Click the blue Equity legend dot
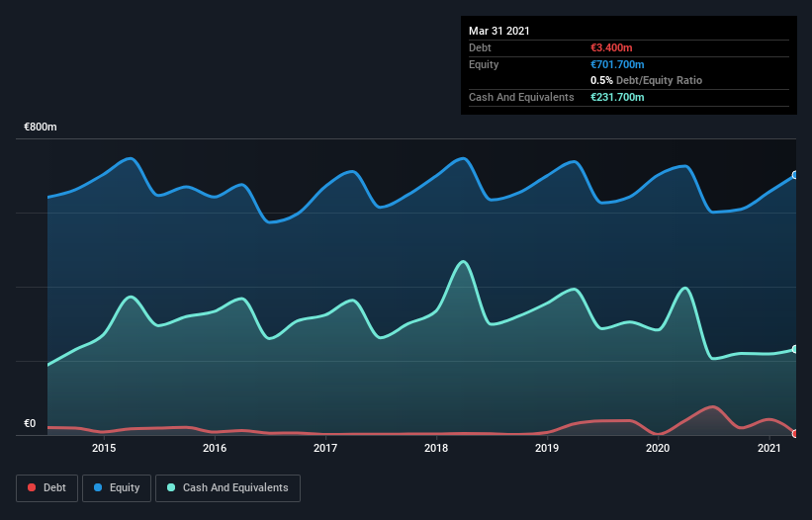 [x=98, y=487]
